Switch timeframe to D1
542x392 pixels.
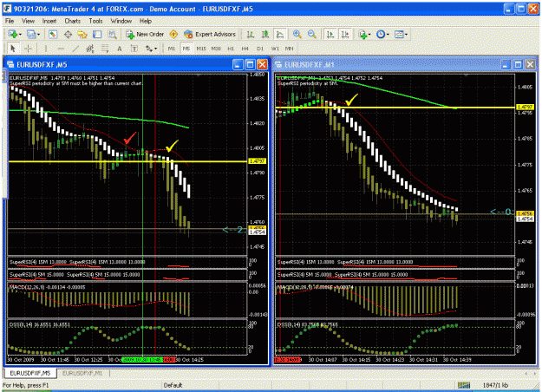pyautogui.click(x=260, y=49)
